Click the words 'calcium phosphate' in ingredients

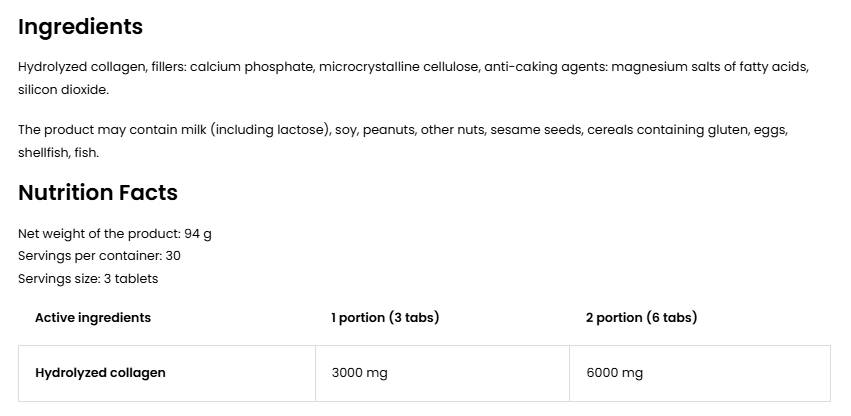251,67
